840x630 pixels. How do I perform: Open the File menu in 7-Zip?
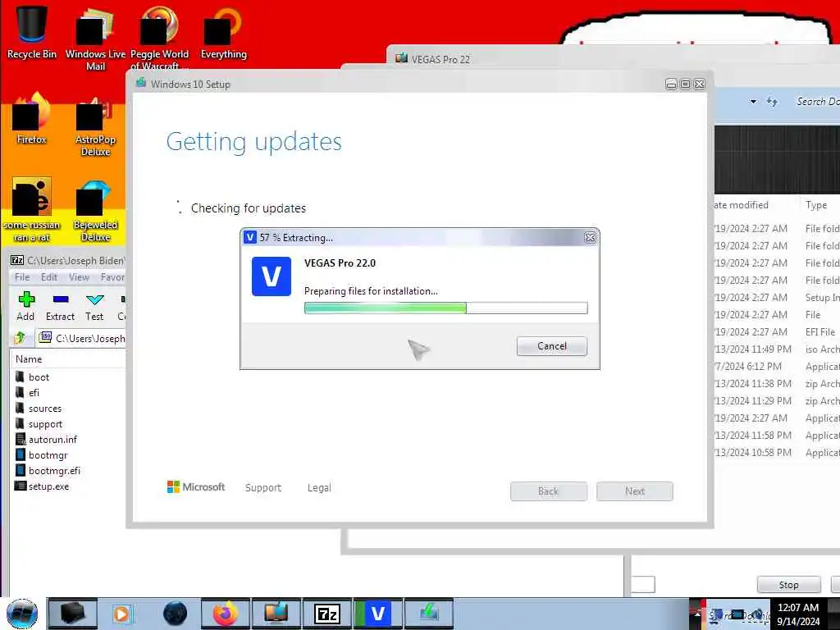click(x=22, y=277)
